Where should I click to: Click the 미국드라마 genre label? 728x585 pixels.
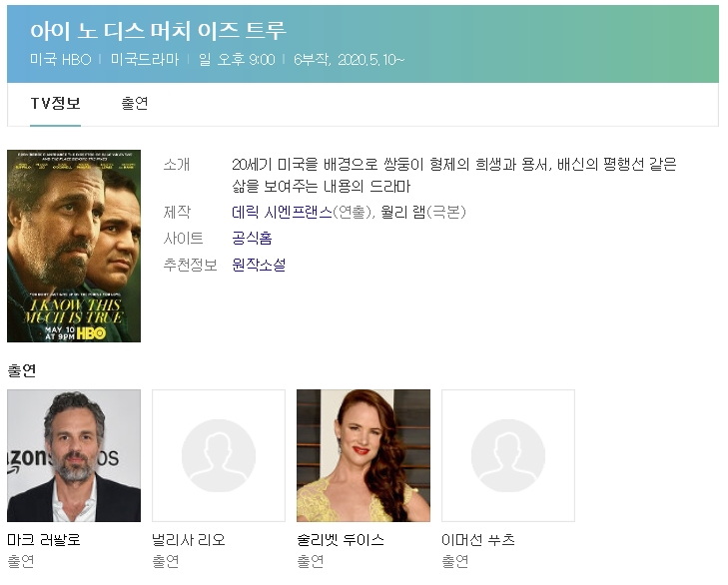pos(144,60)
